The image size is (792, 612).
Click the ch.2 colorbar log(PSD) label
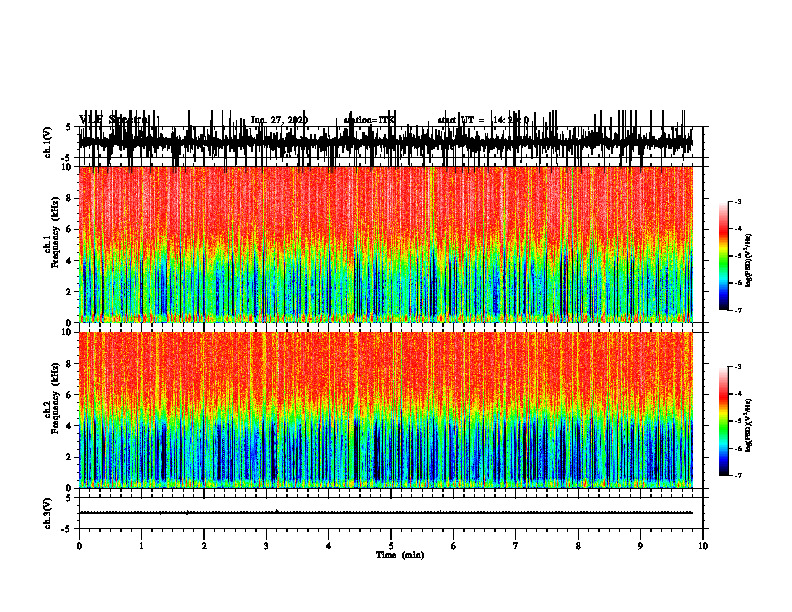[749, 424]
